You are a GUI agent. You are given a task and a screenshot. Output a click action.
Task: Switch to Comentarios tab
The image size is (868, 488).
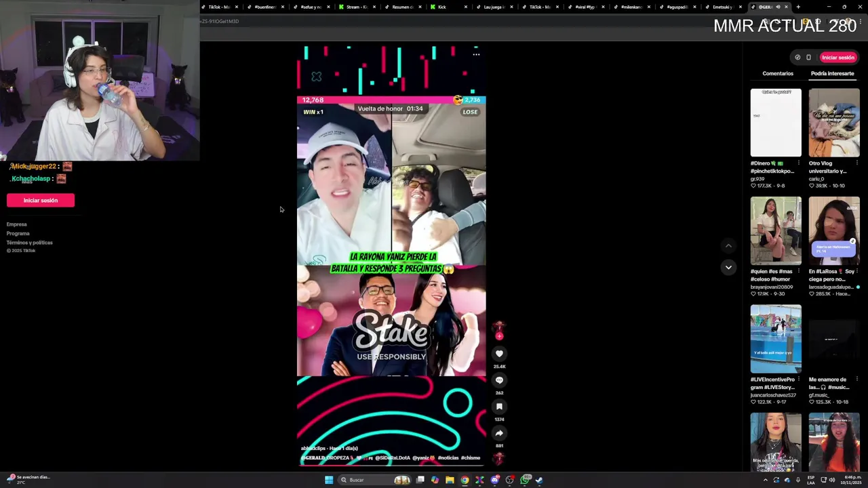pyautogui.click(x=778, y=73)
